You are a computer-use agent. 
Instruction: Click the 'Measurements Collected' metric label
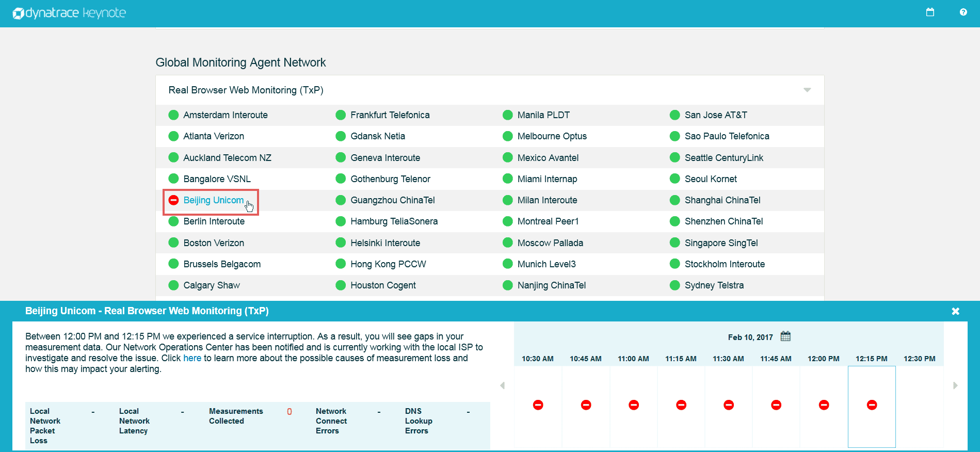(236, 416)
